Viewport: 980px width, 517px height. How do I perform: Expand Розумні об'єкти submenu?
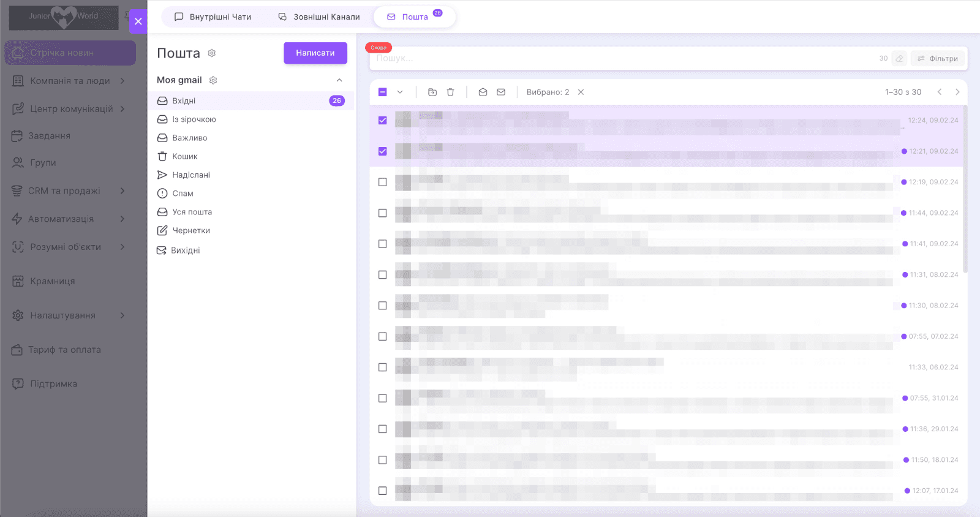[123, 247]
